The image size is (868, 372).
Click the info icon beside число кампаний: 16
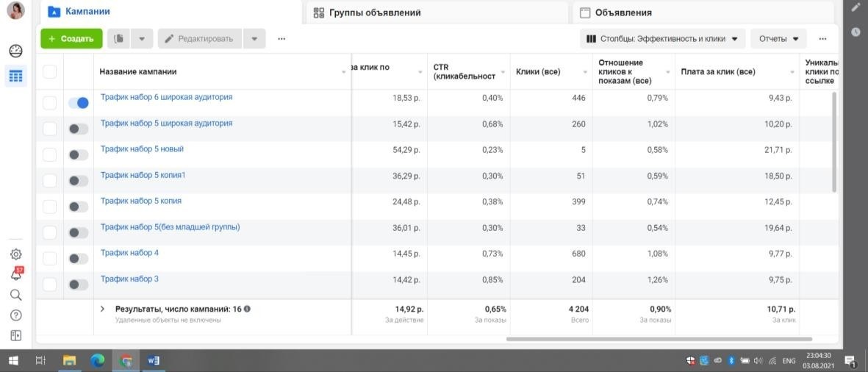tap(247, 309)
